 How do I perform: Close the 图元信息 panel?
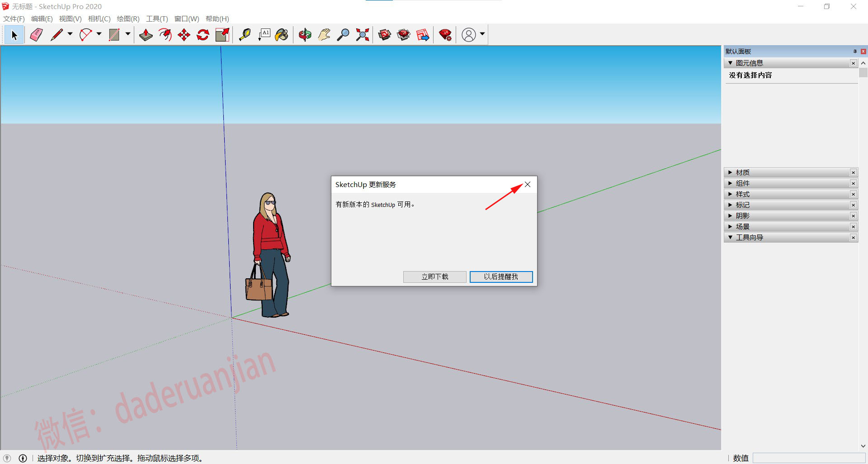point(854,63)
